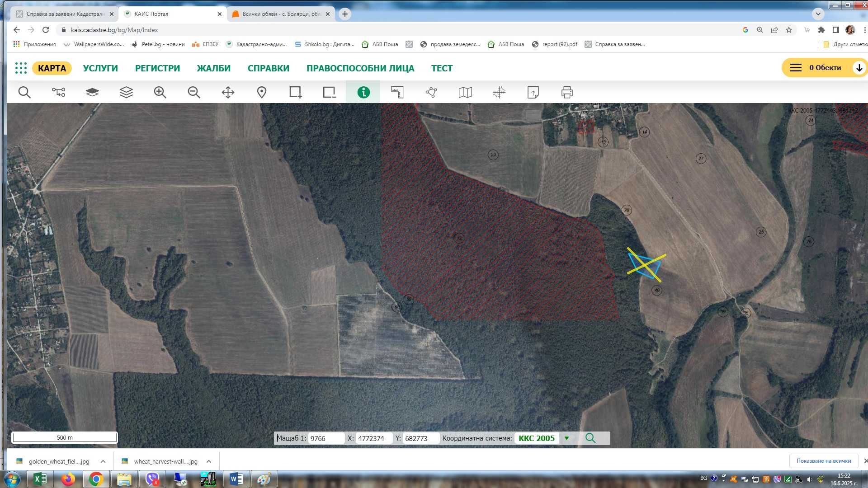This screenshot has height=488, width=868.
Task: Open the layers stack panel
Action: point(126,93)
